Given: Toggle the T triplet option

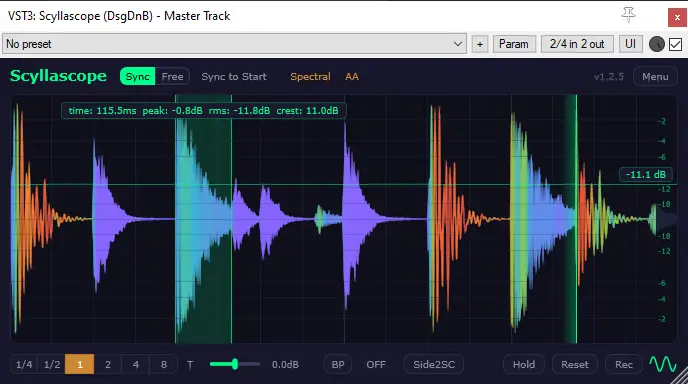Looking at the screenshot, I should coord(190,365).
